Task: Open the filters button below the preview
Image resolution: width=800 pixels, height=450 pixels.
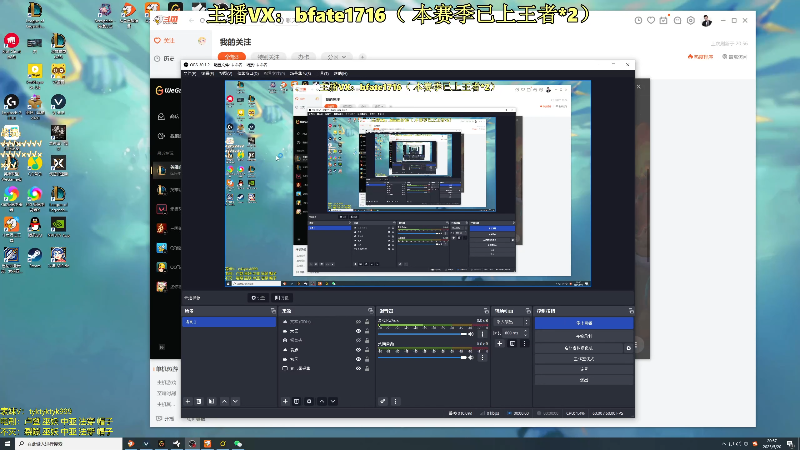Action: 281,298
